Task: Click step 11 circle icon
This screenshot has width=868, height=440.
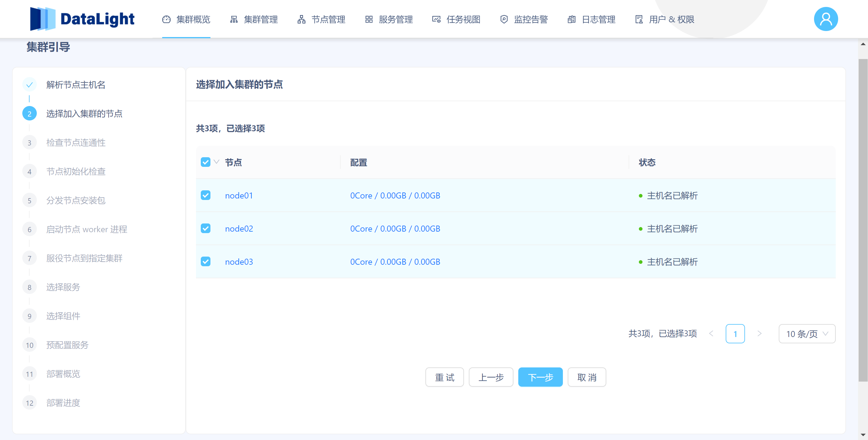Action: point(29,374)
